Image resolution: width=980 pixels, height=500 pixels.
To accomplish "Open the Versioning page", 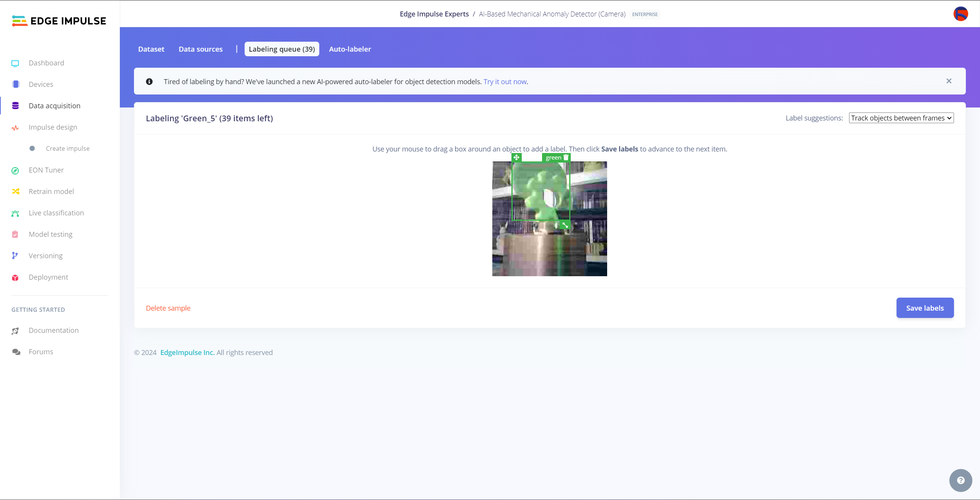I will pos(46,256).
